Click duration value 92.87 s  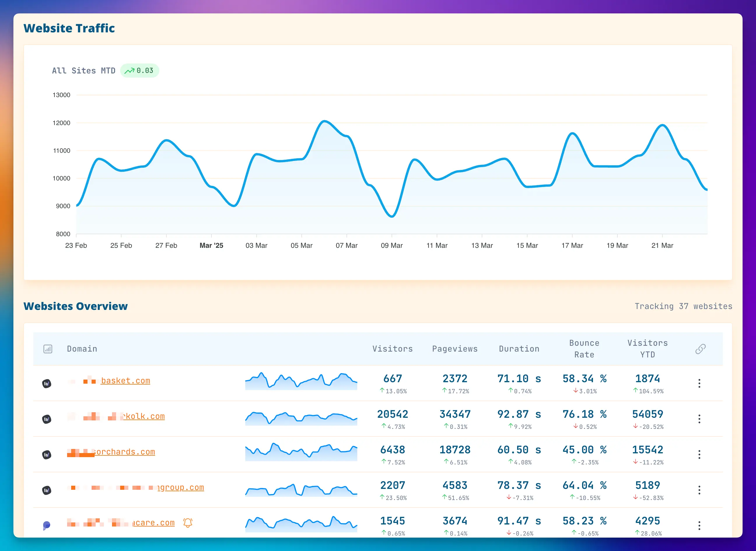tap(519, 414)
